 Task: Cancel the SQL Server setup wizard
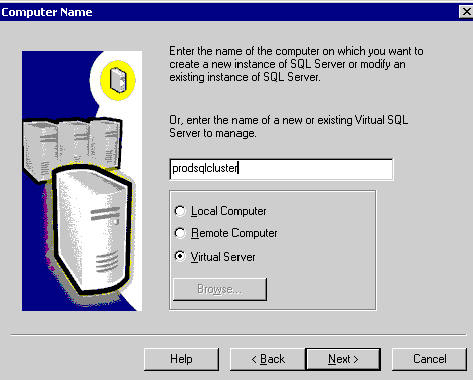(x=429, y=359)
